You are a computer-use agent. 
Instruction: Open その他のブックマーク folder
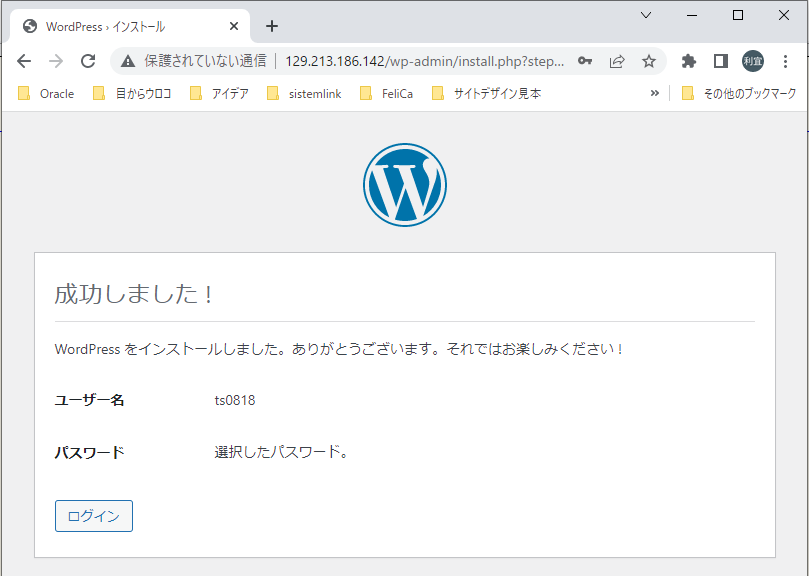[739, 93]
